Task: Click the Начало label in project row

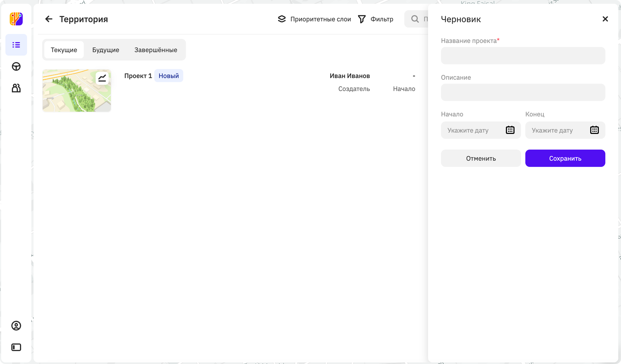Action: tap(404, 89)
